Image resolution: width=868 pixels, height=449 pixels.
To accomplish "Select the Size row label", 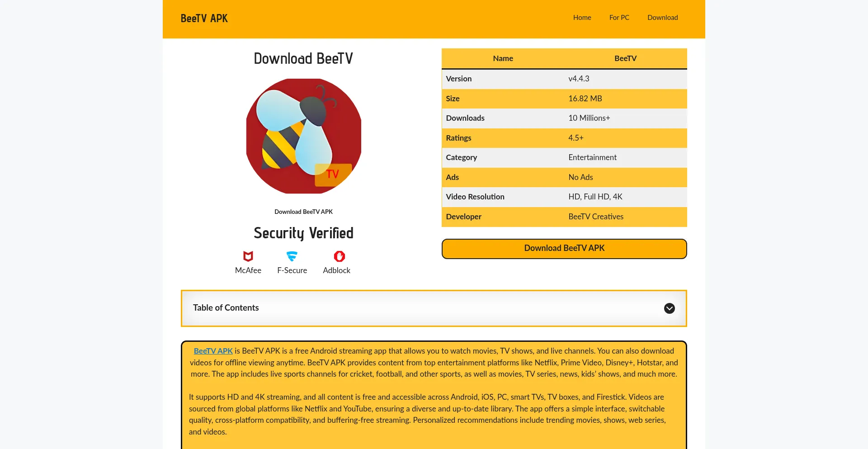I will point(453,99).
